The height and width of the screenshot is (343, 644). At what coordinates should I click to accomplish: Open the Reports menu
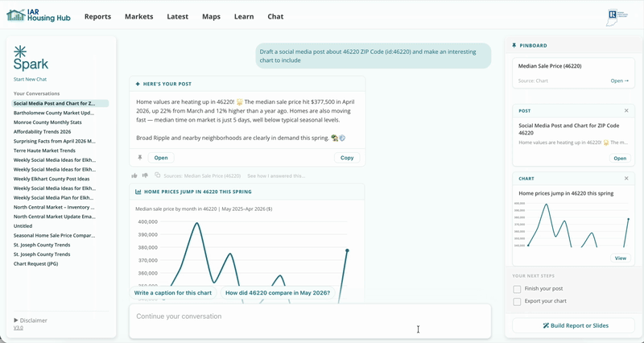(97, 17)
